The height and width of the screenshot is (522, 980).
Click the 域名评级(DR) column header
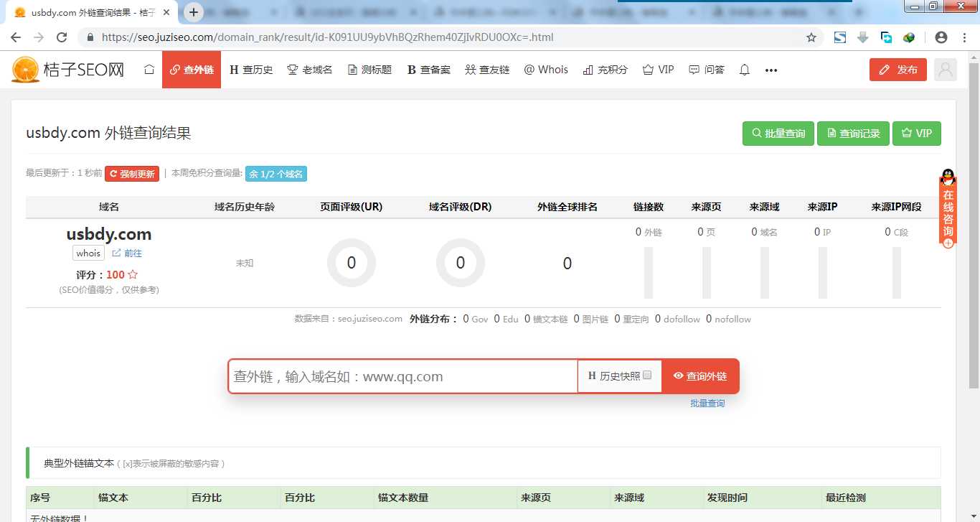pyautogui.click(x=460, y=207)
